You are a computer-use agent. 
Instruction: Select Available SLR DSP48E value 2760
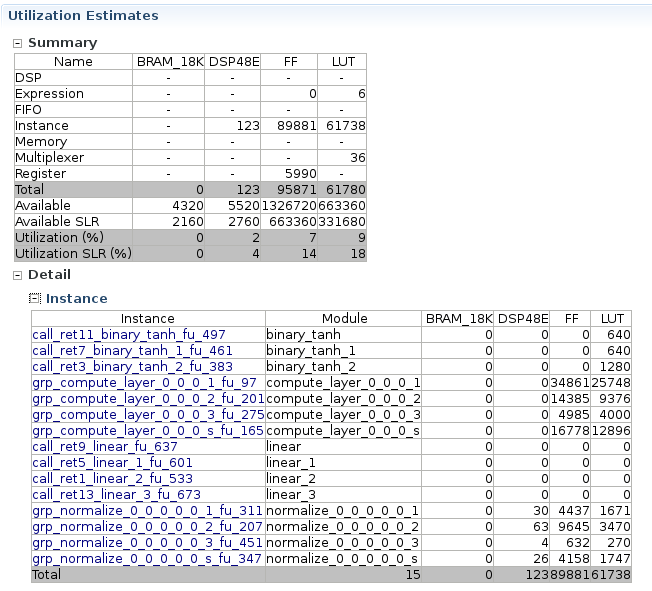click(244, 222)
